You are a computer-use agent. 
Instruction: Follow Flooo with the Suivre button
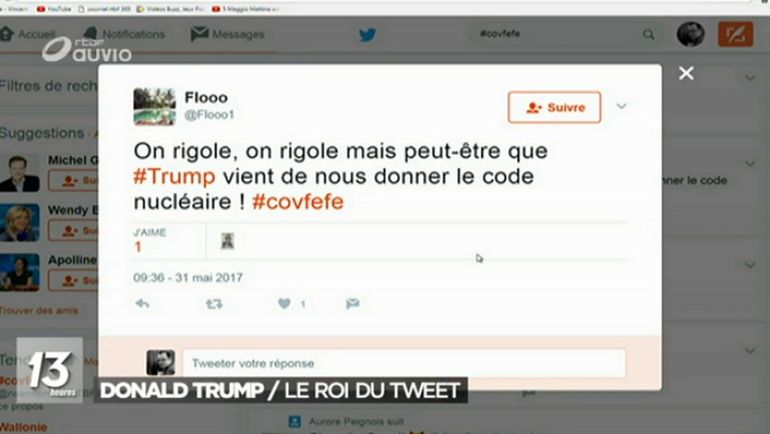tap(554, 107)
